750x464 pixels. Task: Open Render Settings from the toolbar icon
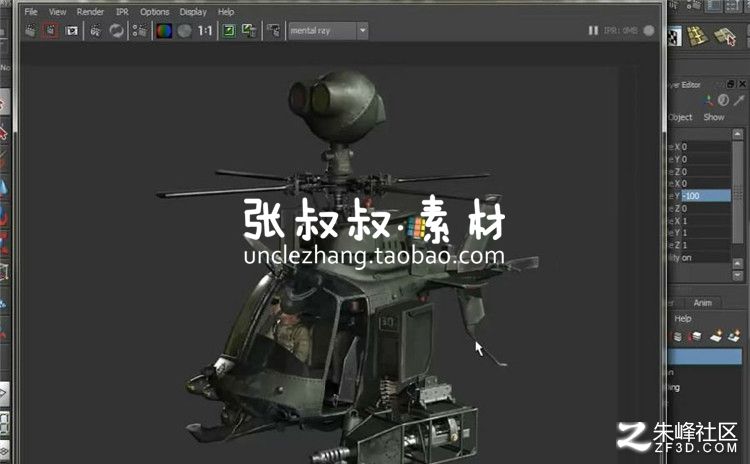coord(140,31)
